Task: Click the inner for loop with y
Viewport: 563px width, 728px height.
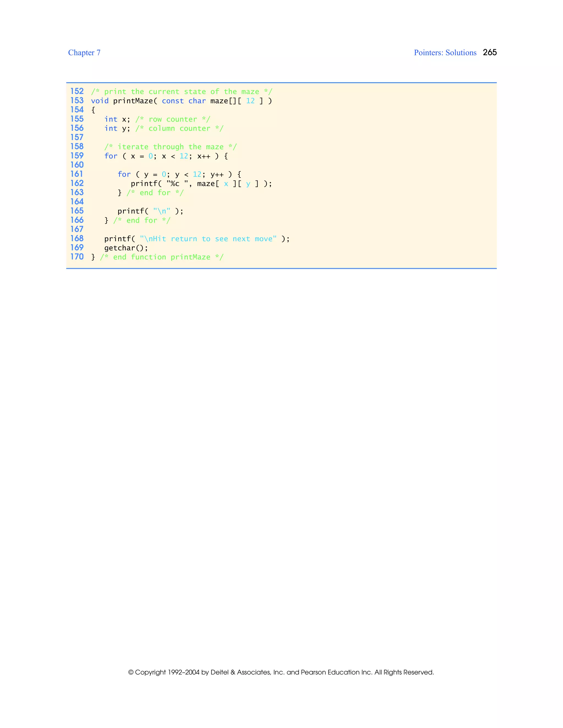Action: pos(179,174)
